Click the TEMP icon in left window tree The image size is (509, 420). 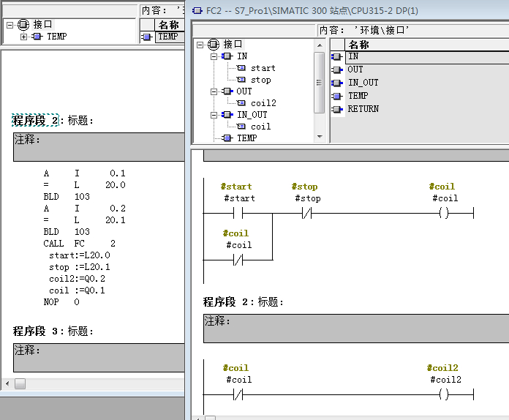[37, 37]
